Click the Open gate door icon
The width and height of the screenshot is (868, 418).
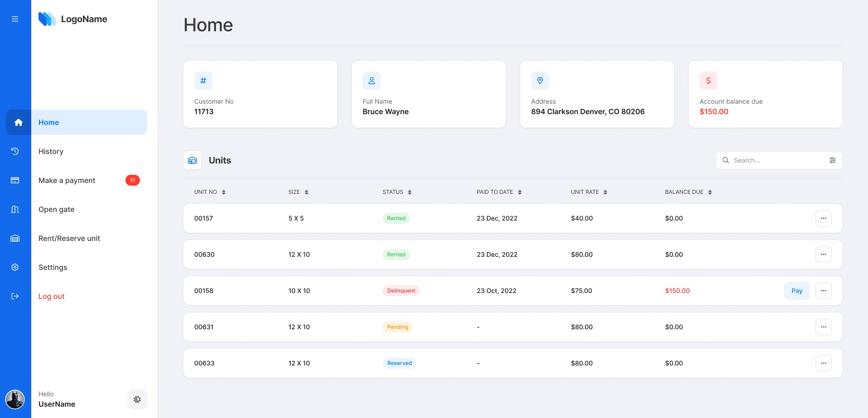tap(15, 209)
